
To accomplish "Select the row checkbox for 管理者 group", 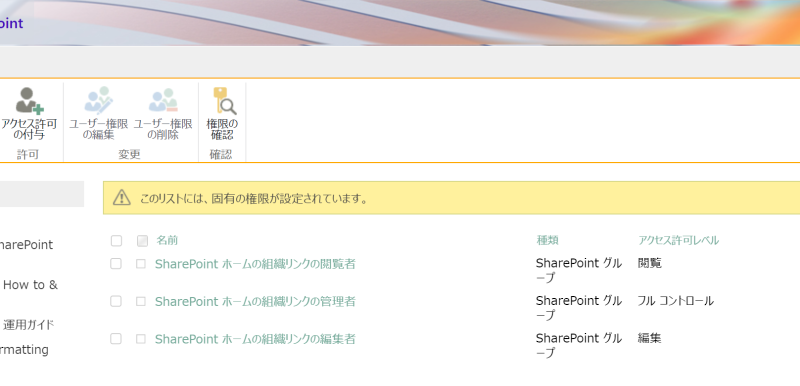I will click(x=116, y=301).
